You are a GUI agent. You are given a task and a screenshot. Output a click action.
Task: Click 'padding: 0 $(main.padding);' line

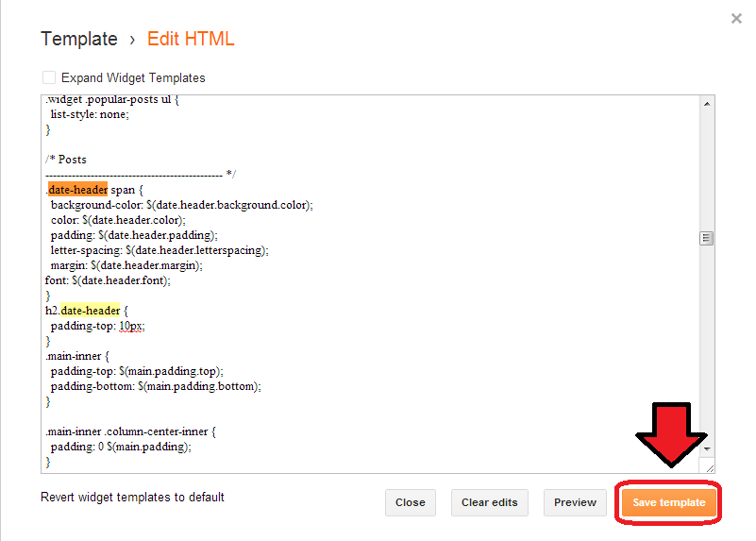coord(121,447)
